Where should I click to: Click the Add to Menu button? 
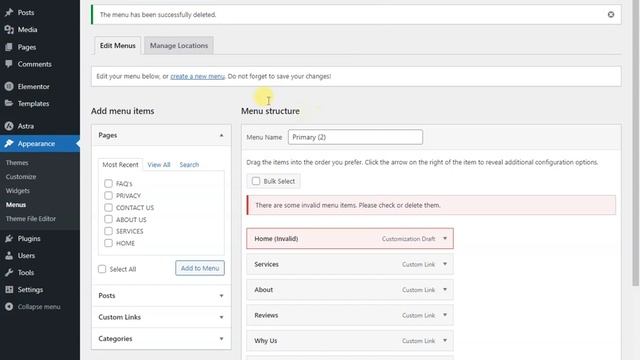point(200,268)
